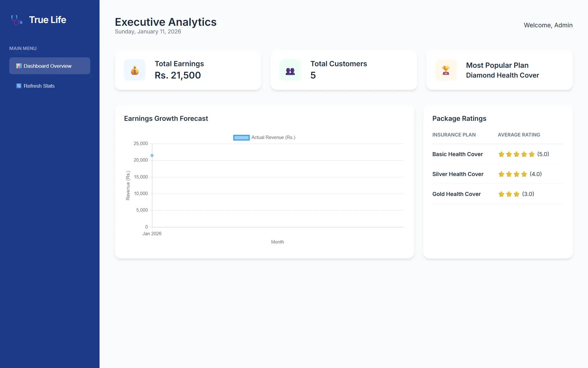The width and height of the screenshot is (588, 368).
Task: Click the Diamond Health Cover plan name
Action: pos(502,75)
